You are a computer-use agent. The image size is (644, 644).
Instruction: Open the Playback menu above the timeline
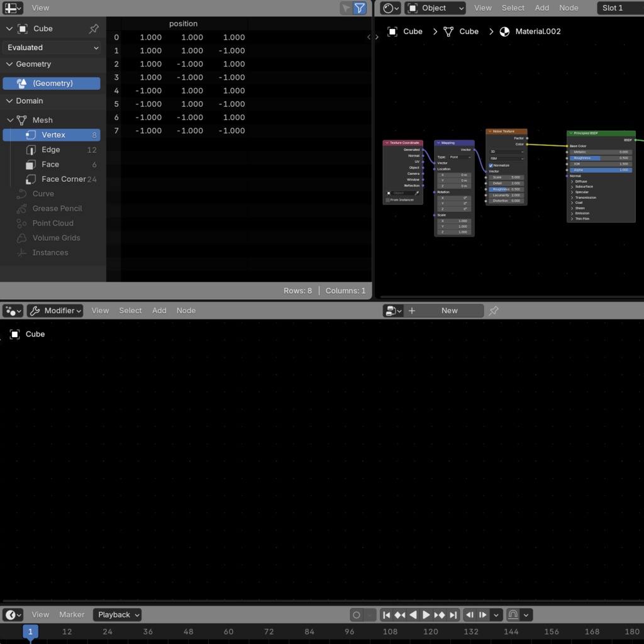[116, 614]
